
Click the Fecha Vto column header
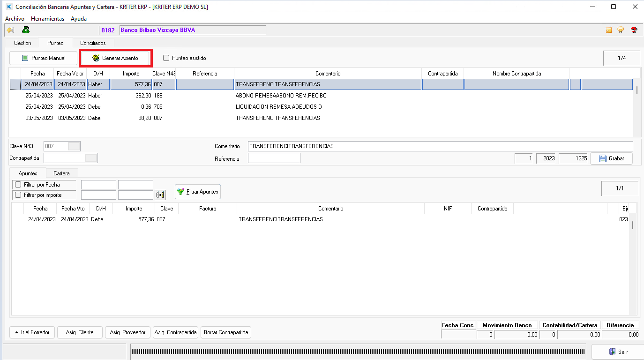(73, 209)
